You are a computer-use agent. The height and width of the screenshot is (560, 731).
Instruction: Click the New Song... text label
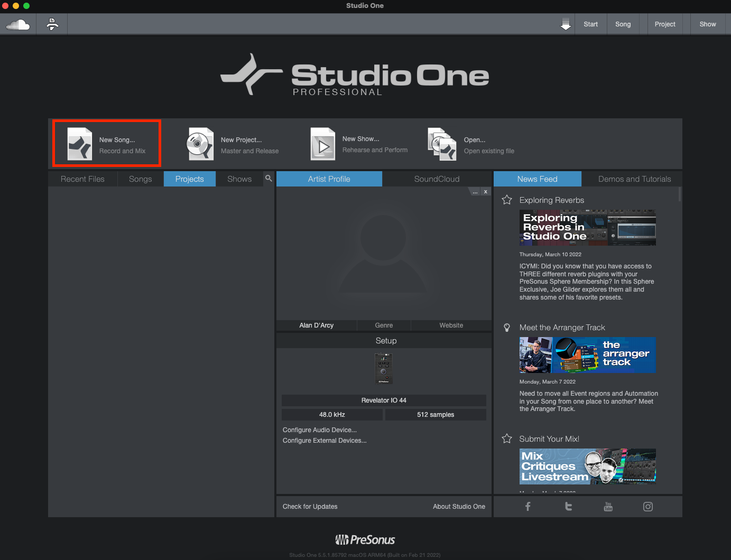coord(117,140)
